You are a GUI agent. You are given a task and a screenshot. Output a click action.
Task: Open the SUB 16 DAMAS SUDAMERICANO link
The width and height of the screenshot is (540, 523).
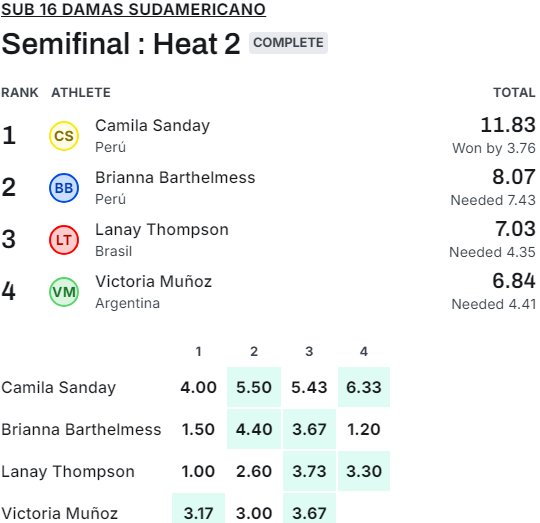point(133,9)
